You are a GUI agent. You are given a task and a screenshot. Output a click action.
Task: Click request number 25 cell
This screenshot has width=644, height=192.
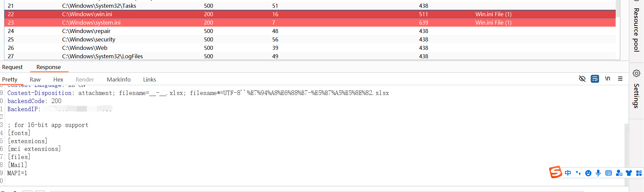click(11, 39)
